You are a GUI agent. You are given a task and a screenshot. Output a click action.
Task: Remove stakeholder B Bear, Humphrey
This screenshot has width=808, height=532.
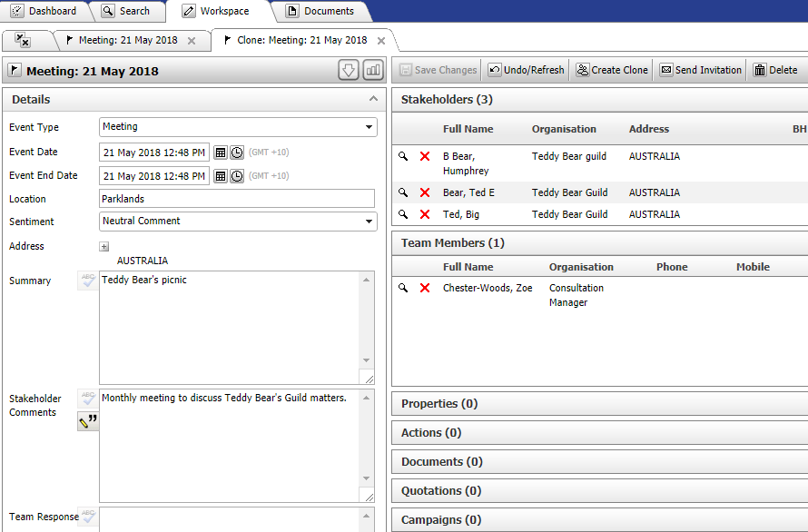425,156
